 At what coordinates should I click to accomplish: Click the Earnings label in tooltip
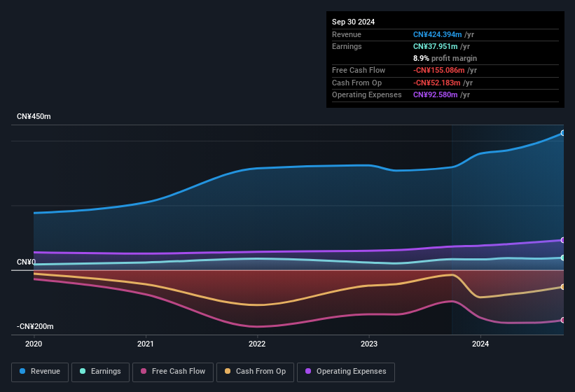[347, 46]
